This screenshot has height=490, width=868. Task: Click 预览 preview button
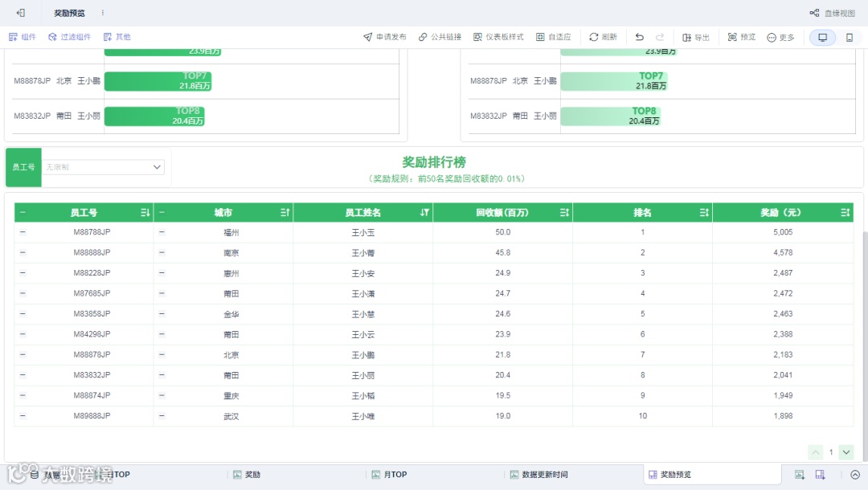pyautogui.click(x=741, y=37)
